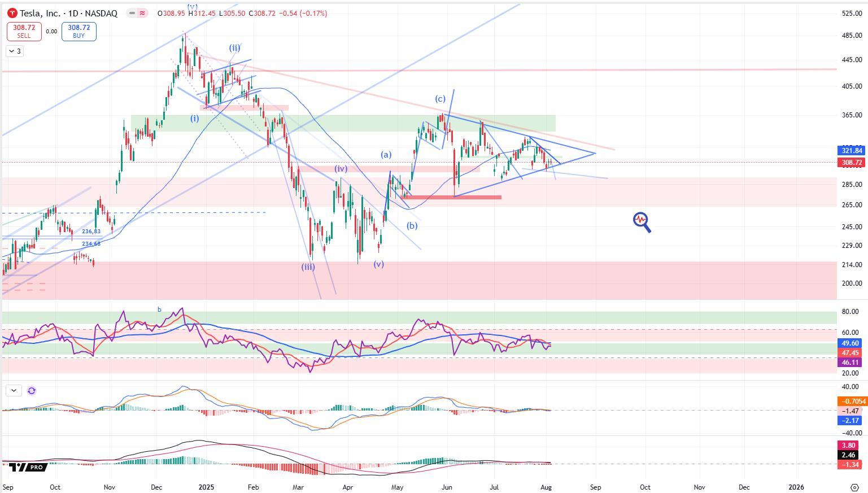868x493 pixels.
Task: Click the 485.00 price scale value
Action: [852, 36]
